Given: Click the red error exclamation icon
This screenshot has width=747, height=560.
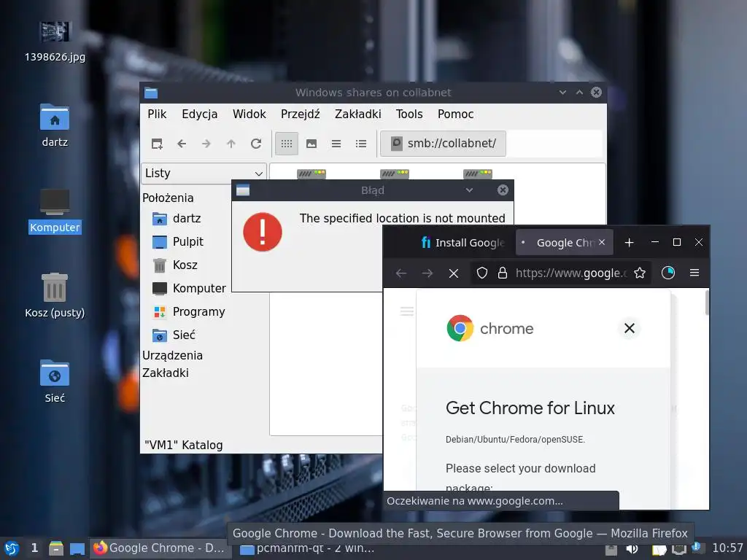Looking at the screenshot, I should 263,232.
